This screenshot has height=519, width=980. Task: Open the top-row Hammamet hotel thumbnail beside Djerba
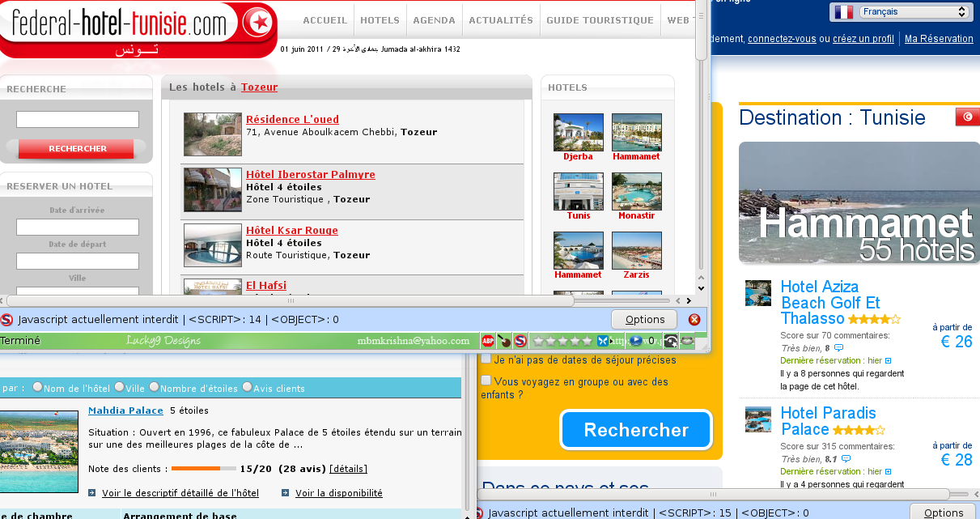(637, 132)
